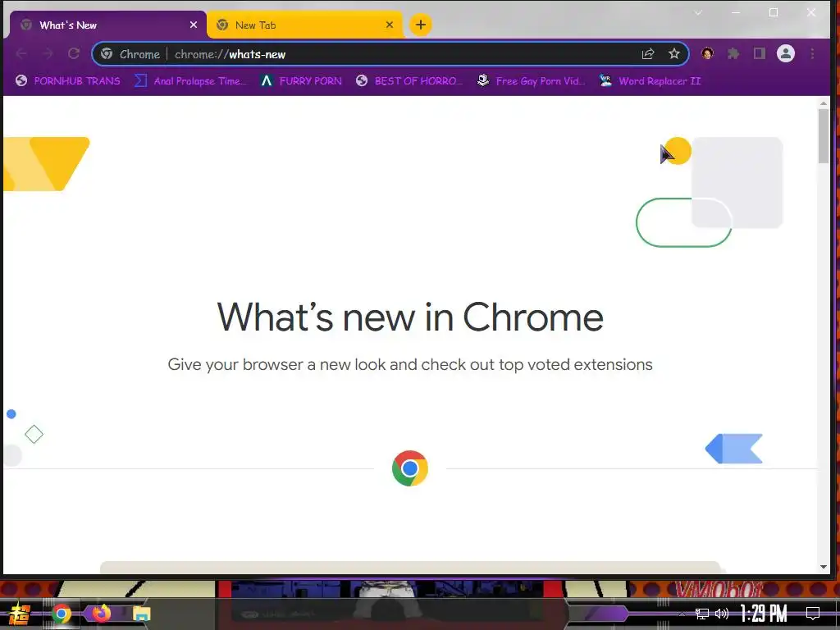Open the FURRY PORN bookmark
This screenshot has height=630, width=840.
(301, 81)
